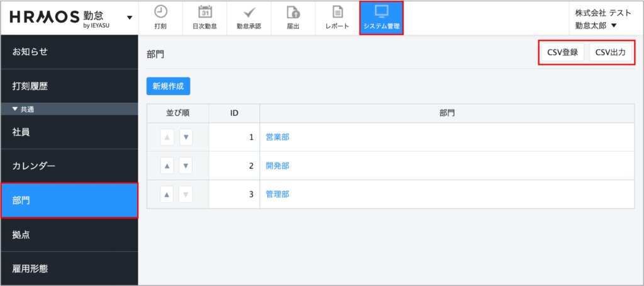Open システム管理 monitor icon

381,12
